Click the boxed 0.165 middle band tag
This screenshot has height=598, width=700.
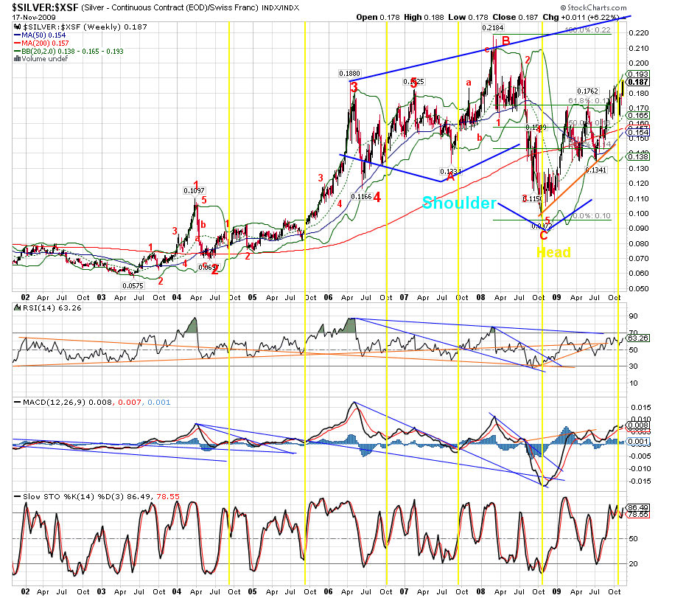(x=638, y=115)
